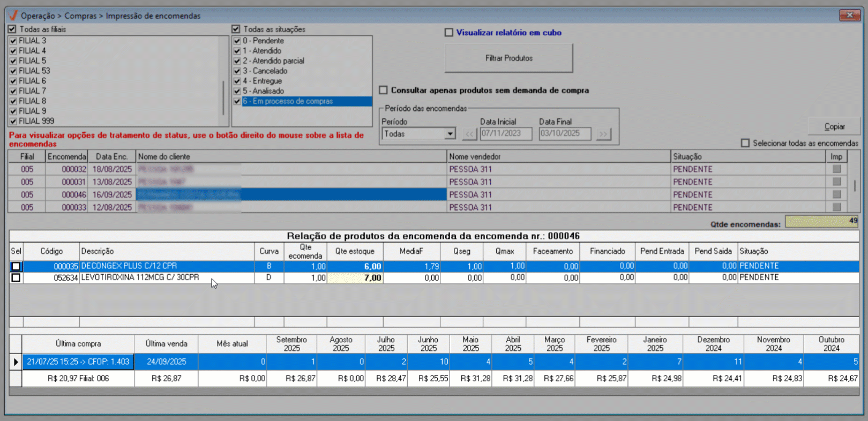Check Selecionar todas as encomendas
The height and width of the screenshot is (421, 868).
pyautogui.click(x=745, y=143)
